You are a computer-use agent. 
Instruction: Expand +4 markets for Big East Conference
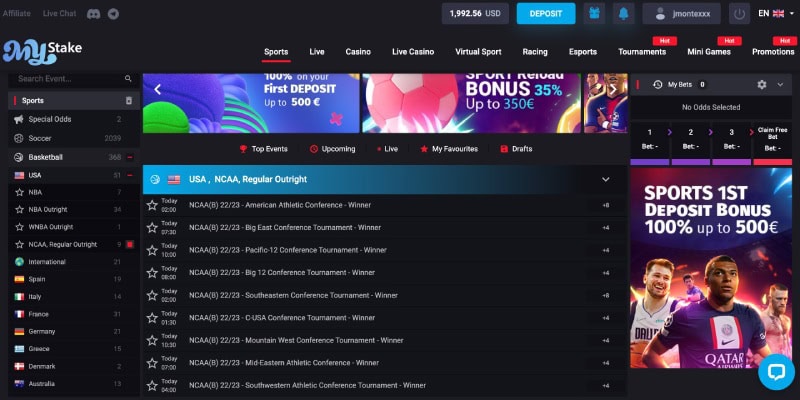click(606, 228)
